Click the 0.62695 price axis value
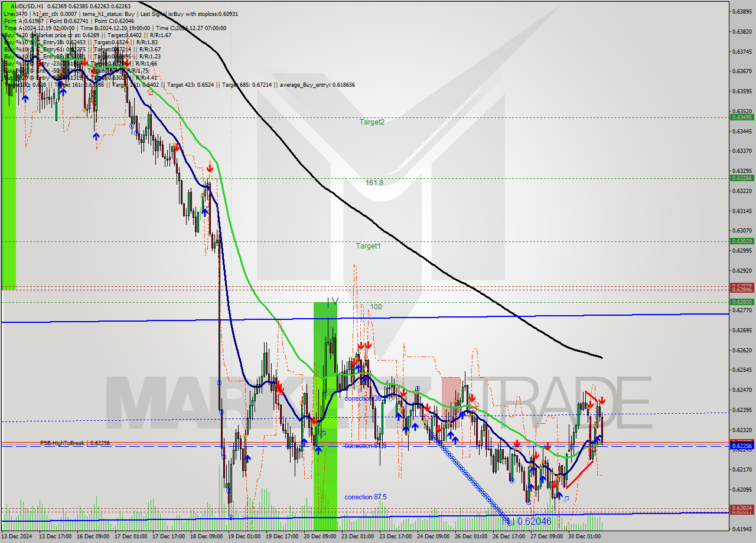Screen dimensions: 756x543 (742, 330)
